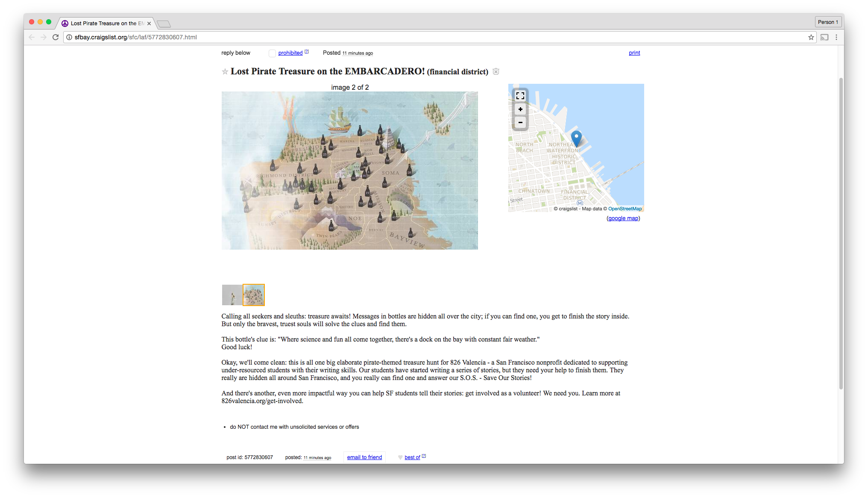This screenshot has height=498, width=868.
Task: Open the Chrome cast icon
Action: coord(824,37)
